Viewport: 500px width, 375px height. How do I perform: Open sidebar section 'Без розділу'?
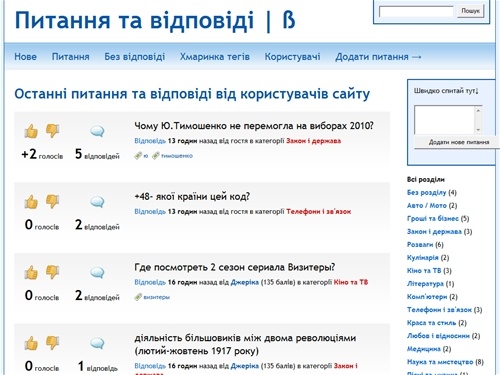coord(426,192)
